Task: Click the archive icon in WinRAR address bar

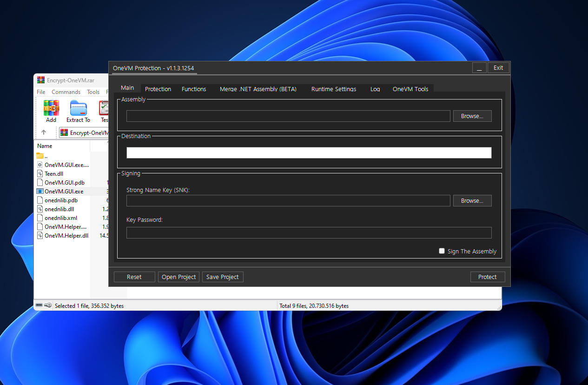Action: tap(65, 133)
